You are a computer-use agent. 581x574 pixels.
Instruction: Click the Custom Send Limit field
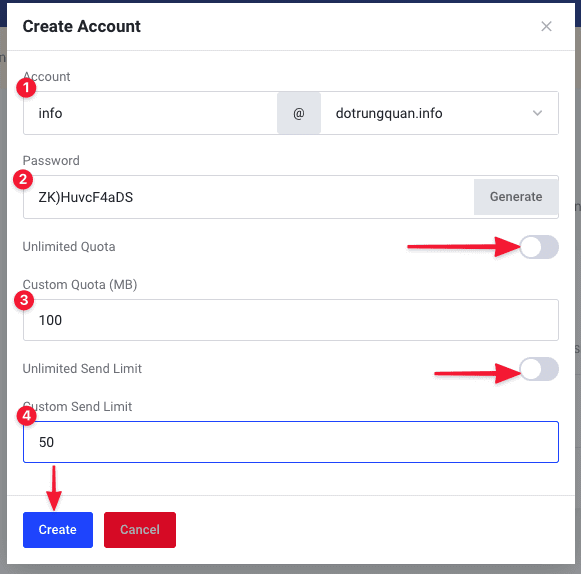tap(291, 442)
